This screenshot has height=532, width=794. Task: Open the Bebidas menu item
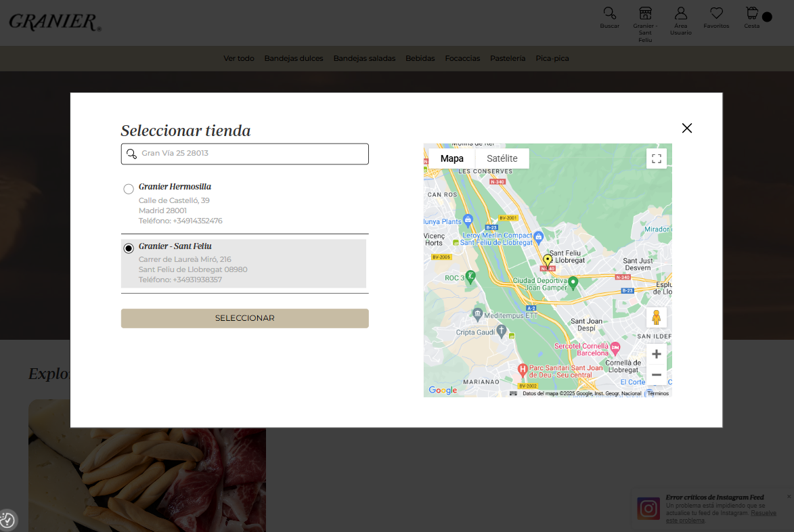click(420, 58)
